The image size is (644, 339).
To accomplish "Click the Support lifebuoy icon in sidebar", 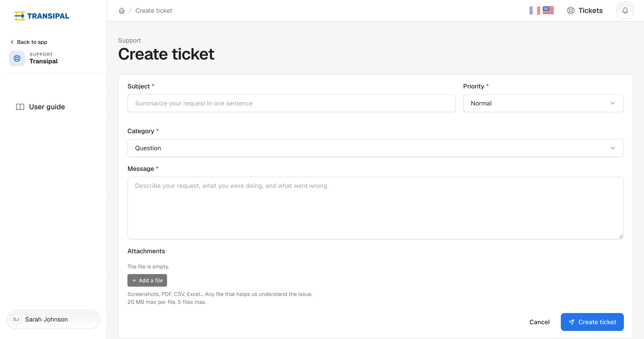I will (17, 58).
